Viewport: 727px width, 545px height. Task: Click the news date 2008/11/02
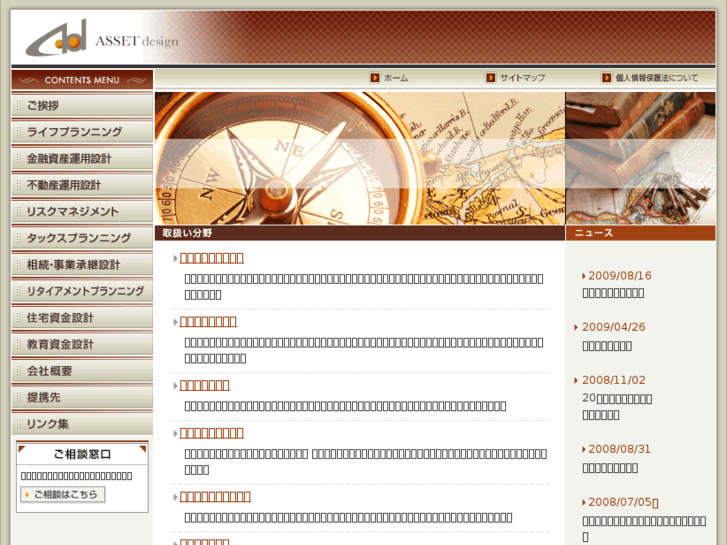[x=613, y=380]
